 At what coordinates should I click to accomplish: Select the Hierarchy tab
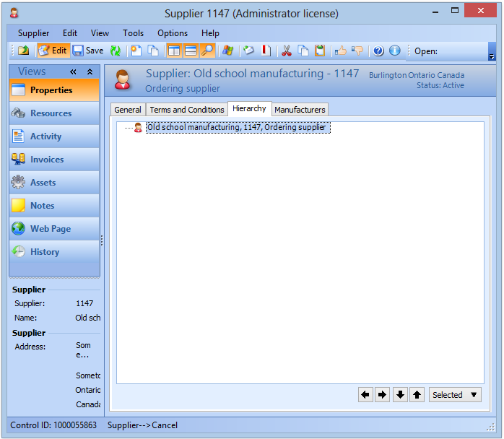click(249, 108)
